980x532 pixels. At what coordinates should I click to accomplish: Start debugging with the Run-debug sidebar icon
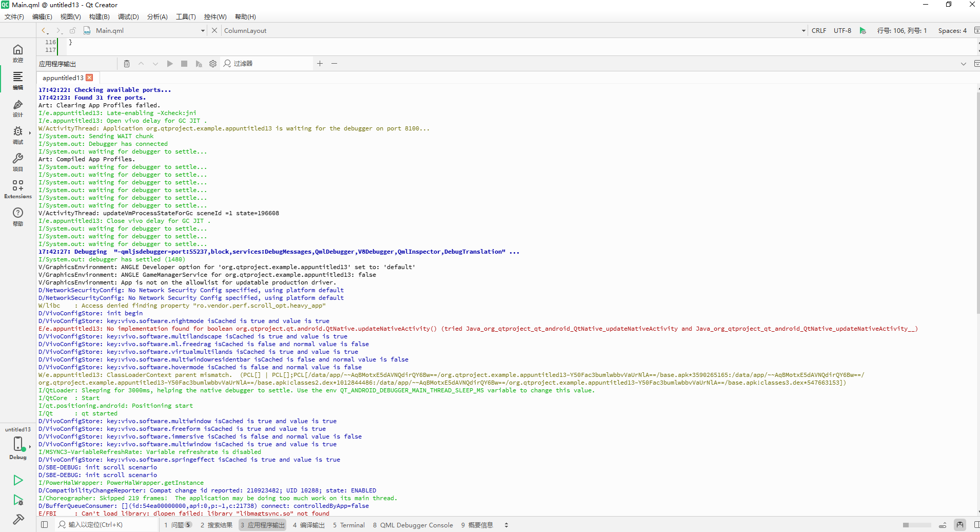click(x=18, y=500)
